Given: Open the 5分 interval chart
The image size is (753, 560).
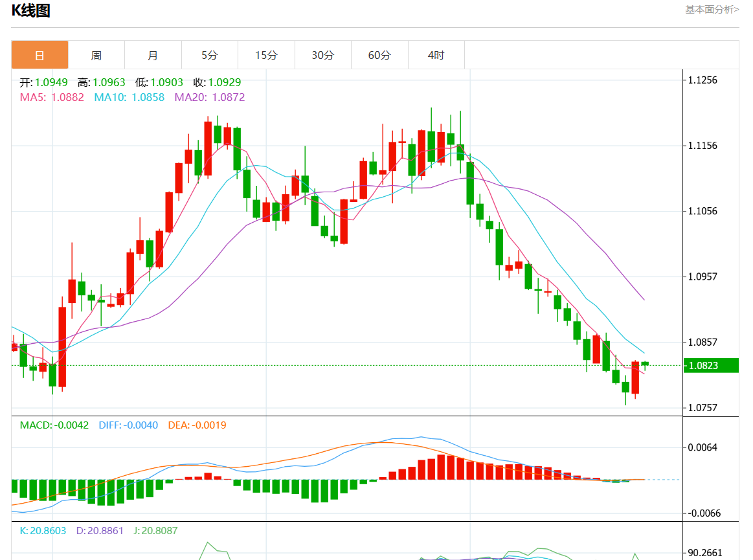Looking at the screenshot, I should pos(209,55).
